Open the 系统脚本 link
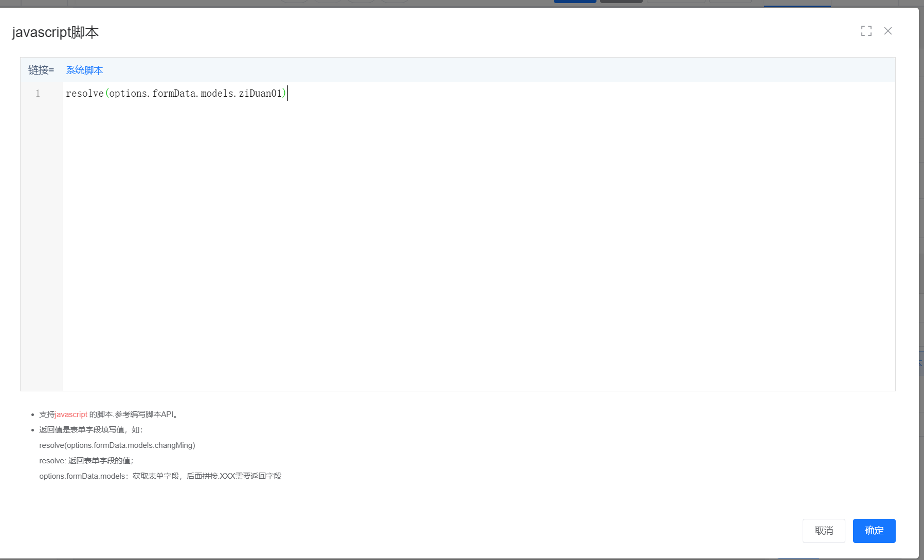Viewport: 924px width, 560px height. [x=84, y=70]
